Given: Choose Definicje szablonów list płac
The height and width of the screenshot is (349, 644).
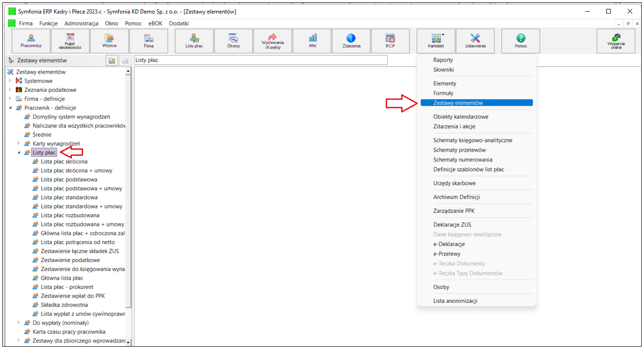Looking at the screenshot, I should click(x=476, y=169).
